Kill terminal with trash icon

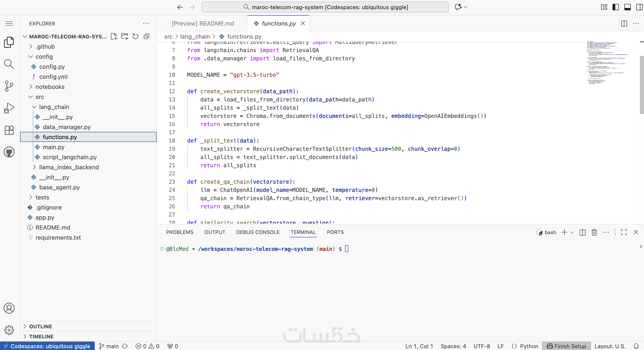pyautogui.click(x=594, y=232)
